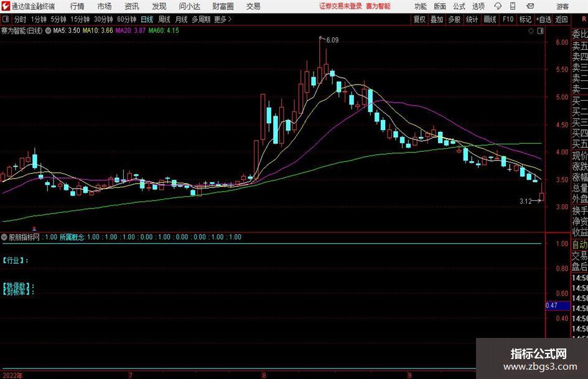Select the 周线 weekly chart tab

point(164,19)
